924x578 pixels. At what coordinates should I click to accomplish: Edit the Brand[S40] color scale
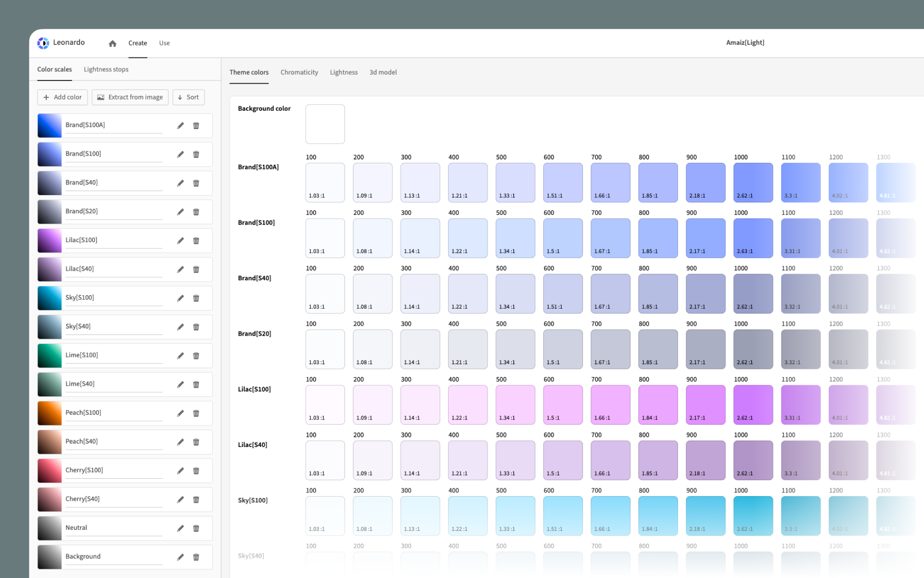tap(180, 183)
